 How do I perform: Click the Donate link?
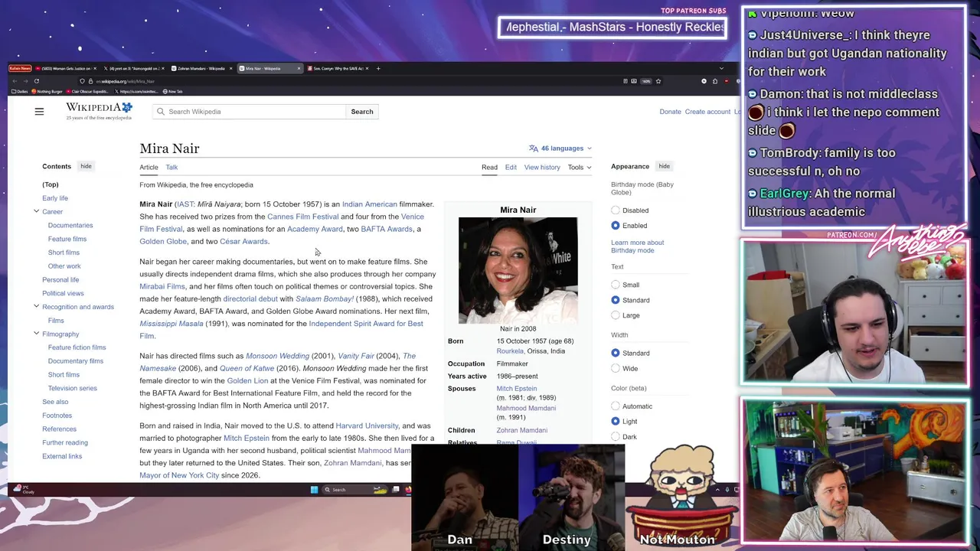point(670,112)
